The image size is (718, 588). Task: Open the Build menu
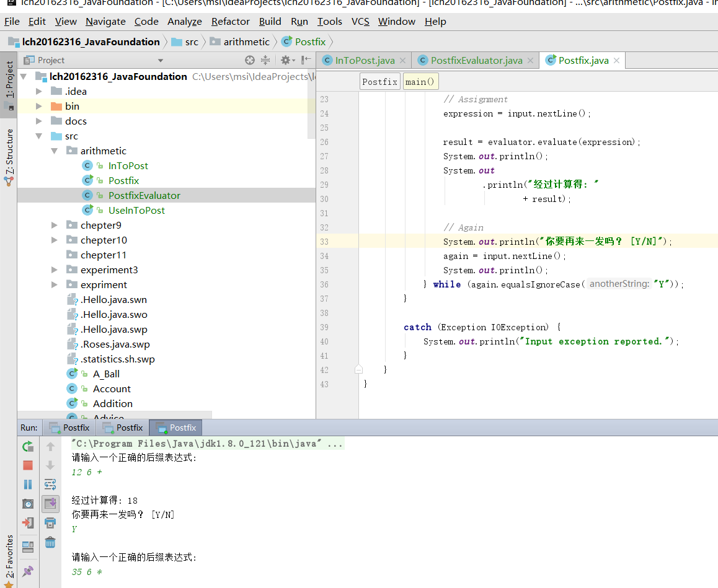tap(270, 22)
